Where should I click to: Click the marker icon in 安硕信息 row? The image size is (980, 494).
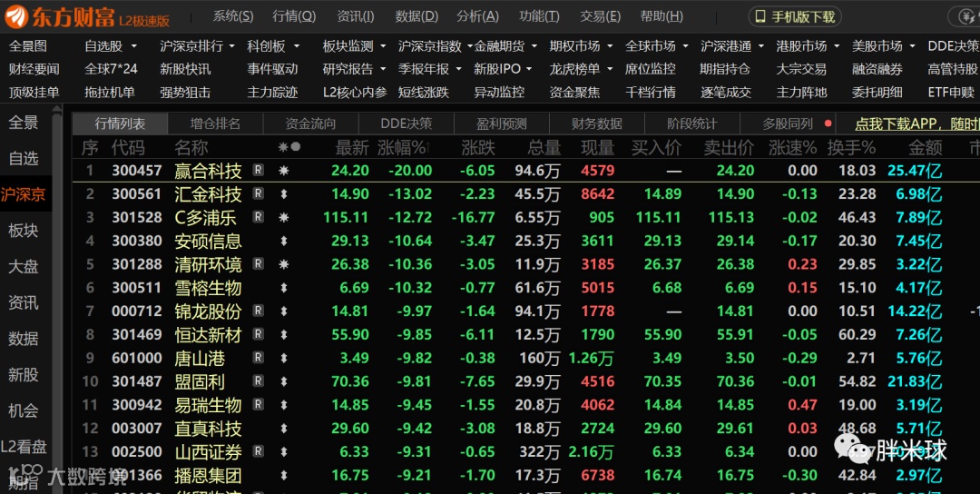[x=284, y=241]
